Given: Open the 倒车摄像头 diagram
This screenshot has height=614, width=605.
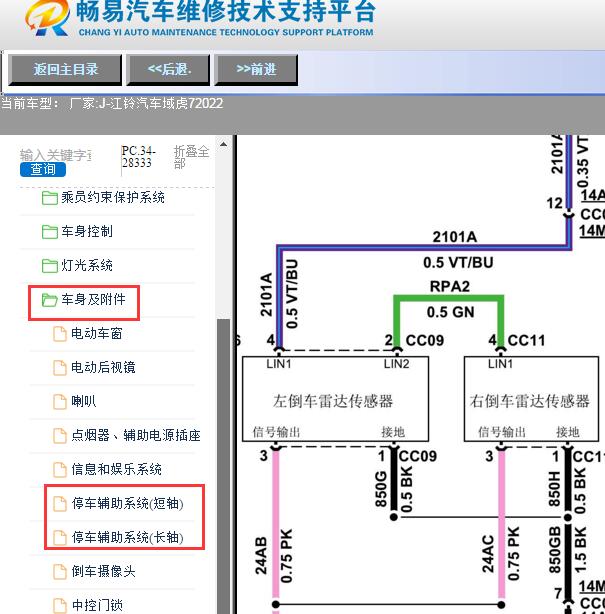Looking at the screenshot, I should coord(103,572).
